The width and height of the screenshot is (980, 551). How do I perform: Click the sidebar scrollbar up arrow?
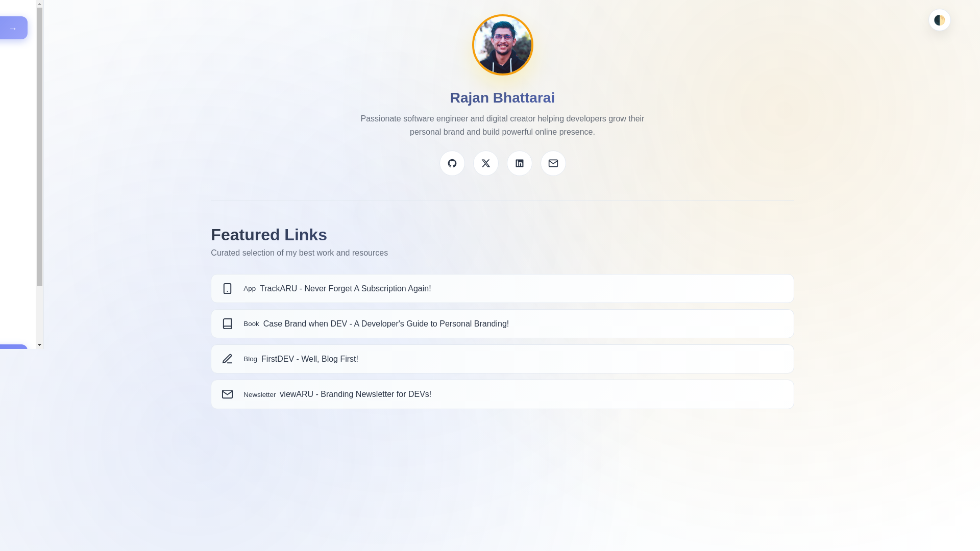coord(39,4)
